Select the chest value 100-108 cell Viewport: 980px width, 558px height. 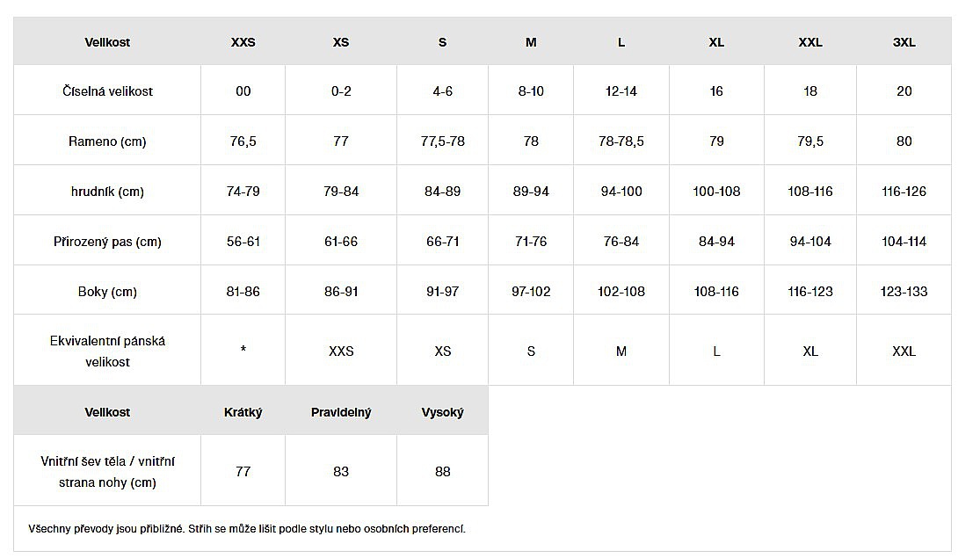tap(716, 192)
